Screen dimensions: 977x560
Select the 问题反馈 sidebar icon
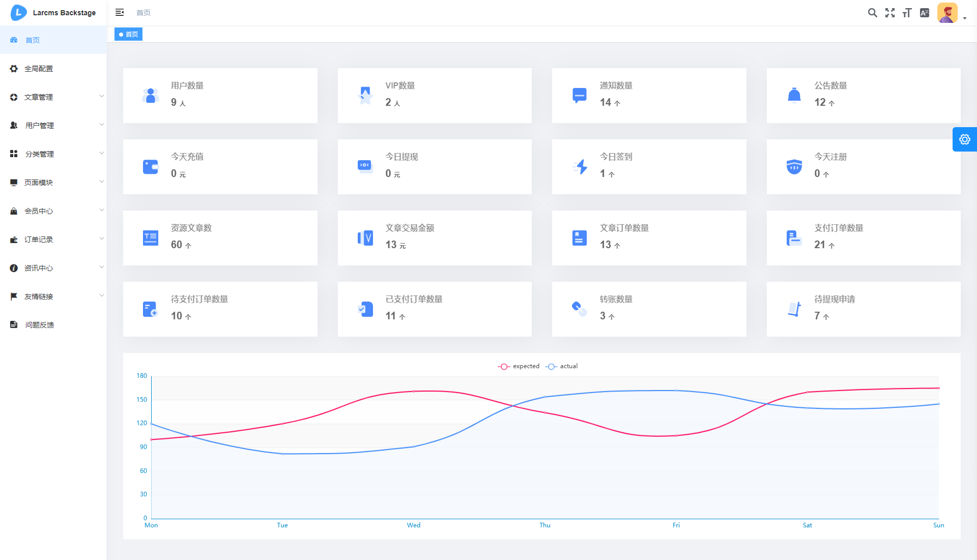[13, 325]
